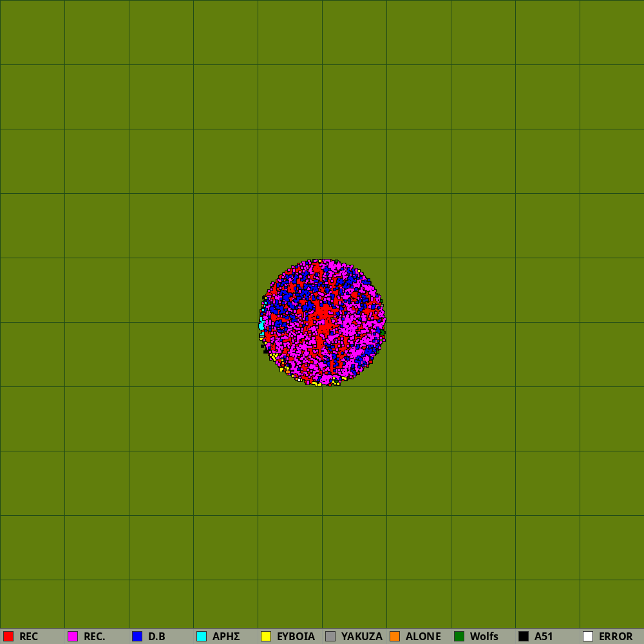Click the large red territory at map center
This screenshot has width=644, height=644.
point(320,317)
